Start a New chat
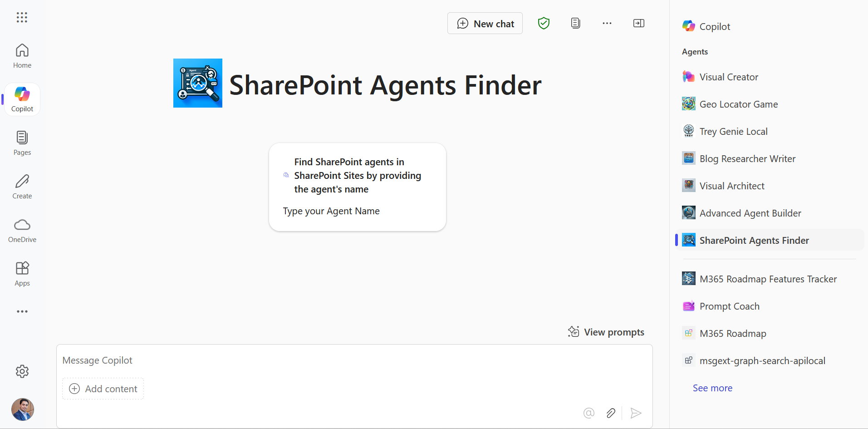This screenshot has width=868, height=429. pyautogui.click(x=485, y=23)
